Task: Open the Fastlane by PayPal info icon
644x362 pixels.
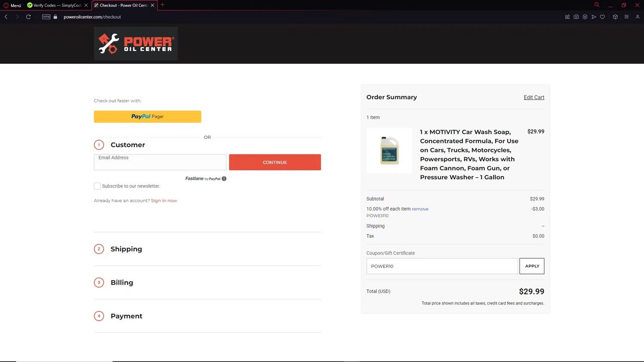Action: [x=224, y=178]
